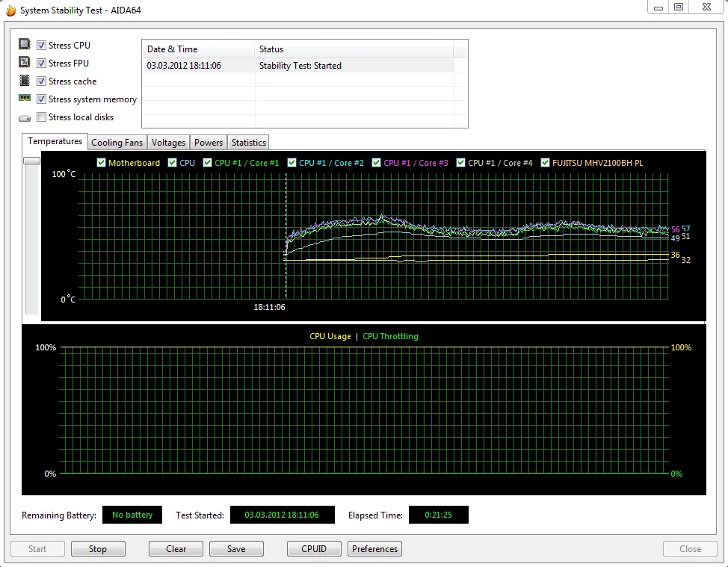Open the CPUID panel button
The image size is (728, 567).
point(314,549)
